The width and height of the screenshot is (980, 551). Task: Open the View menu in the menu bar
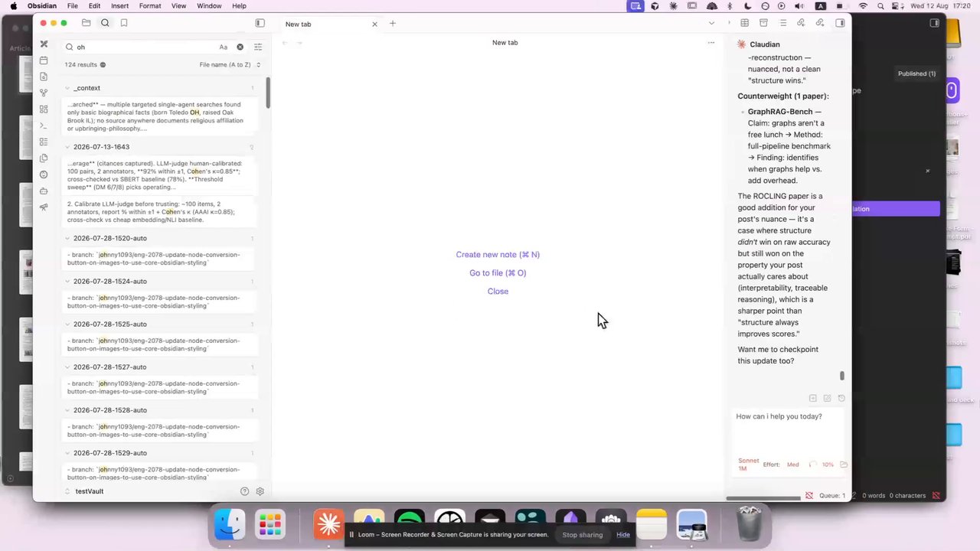tap(178, 6)
